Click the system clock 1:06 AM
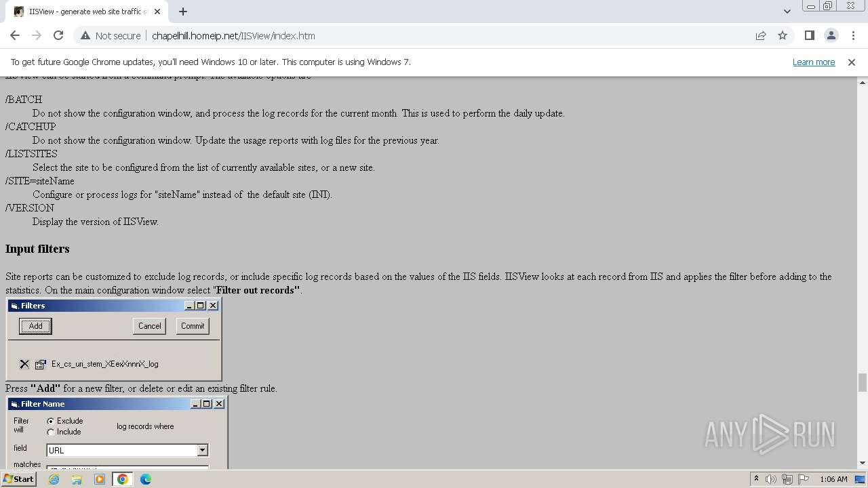 (x=833, y=479)
